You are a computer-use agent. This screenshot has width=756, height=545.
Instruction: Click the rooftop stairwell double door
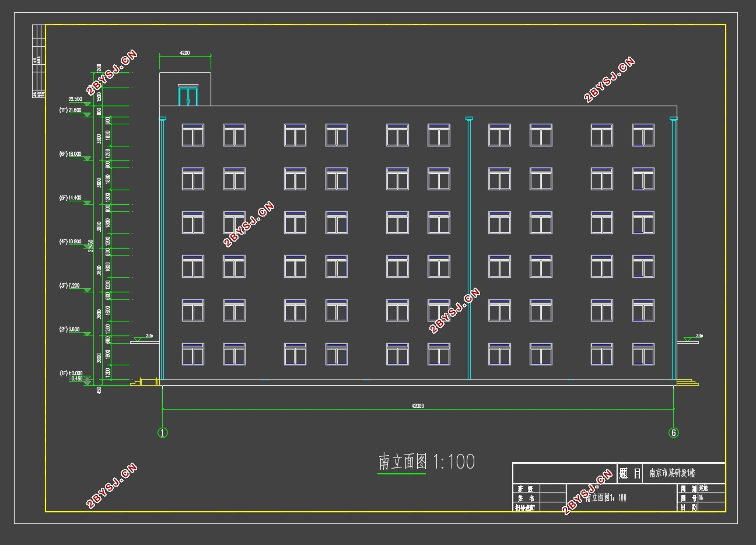tap(188, 96)
